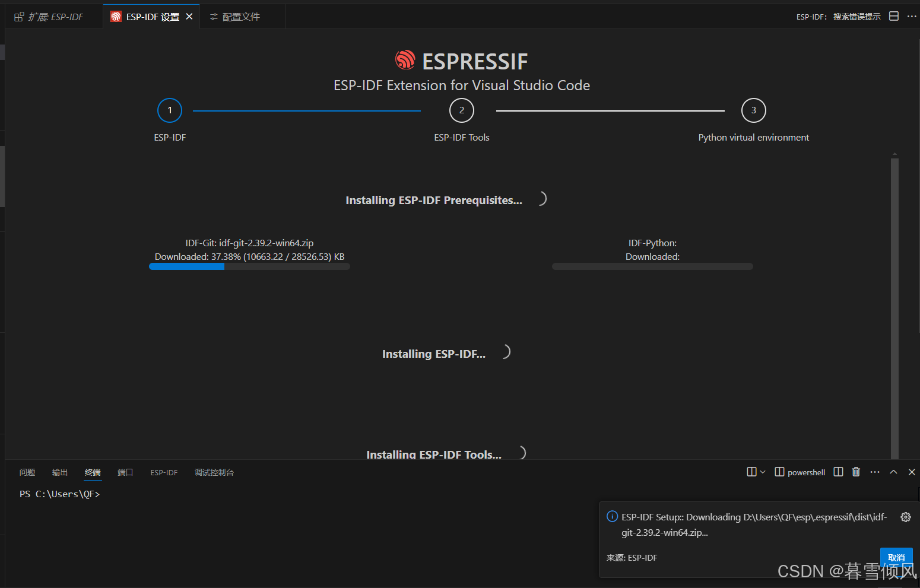The height and width of the screenshot is (588, 920).
Task: Expand the terminal launch profile dropdown
Action: point(763,472)
